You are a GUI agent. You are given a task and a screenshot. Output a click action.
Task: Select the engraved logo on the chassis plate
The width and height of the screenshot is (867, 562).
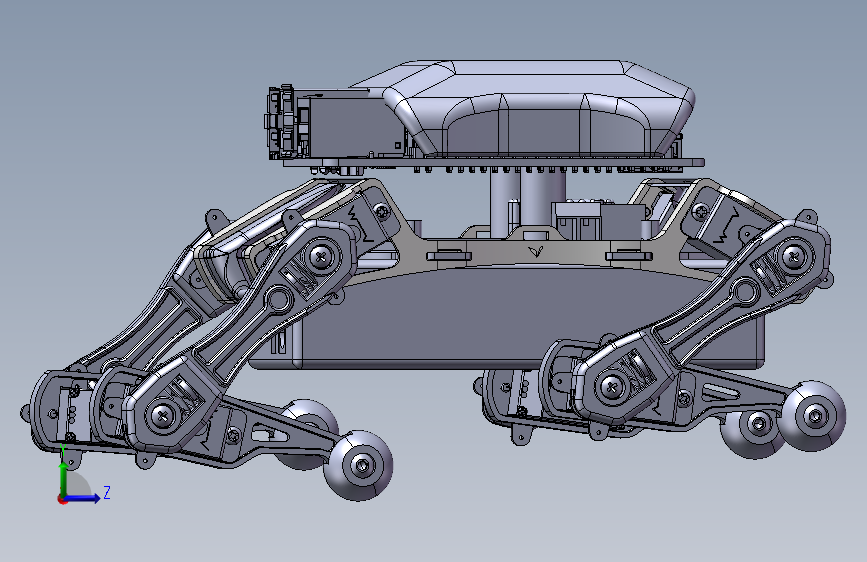pyautogui.click(x=535, y=251)
